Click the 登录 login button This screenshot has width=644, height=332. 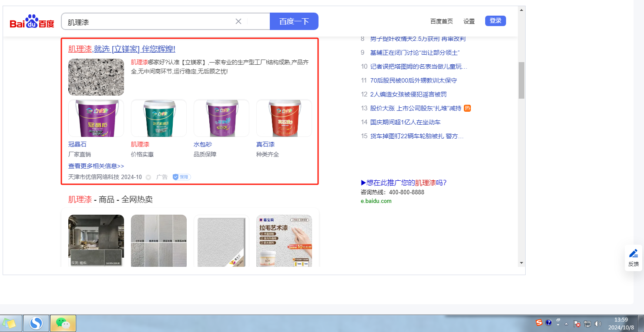tap(496, 21)
